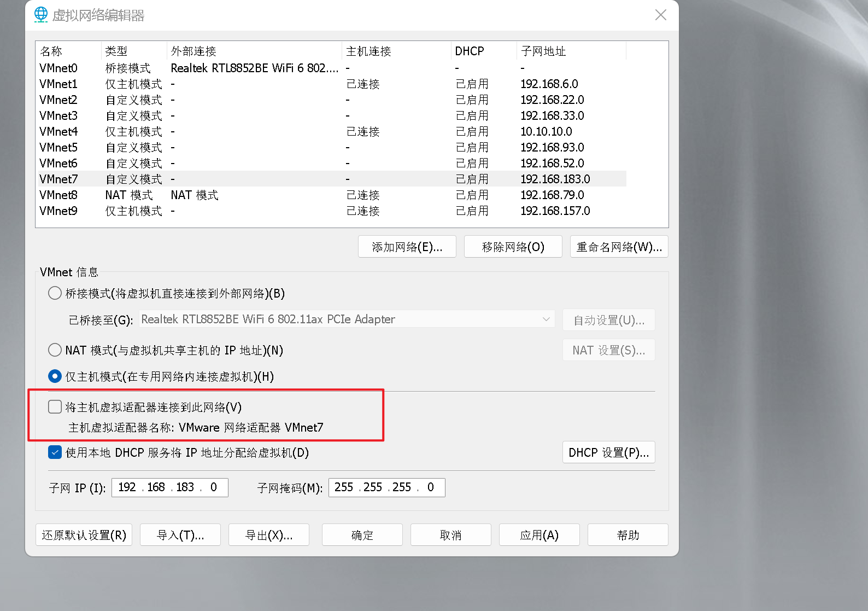Screen dimensions: 868x611
Task: Uncheck 使用本地 DHCP 服务 checkbox
Action: pos(55,452)
